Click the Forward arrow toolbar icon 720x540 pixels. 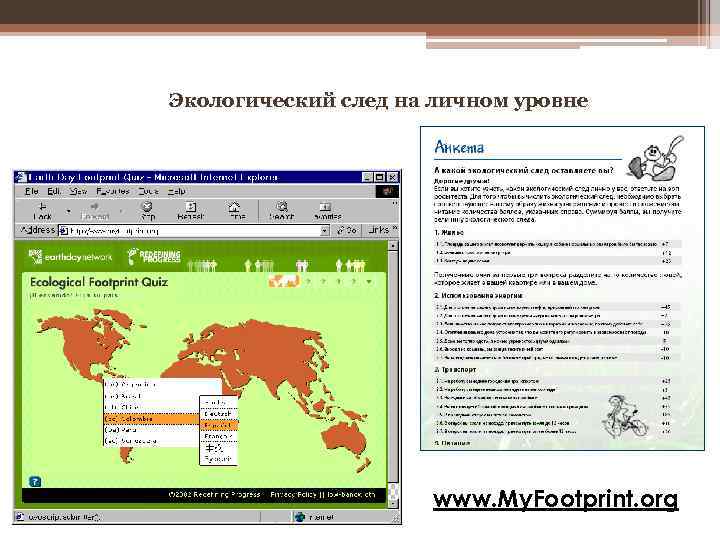click(x=95, y=207)
